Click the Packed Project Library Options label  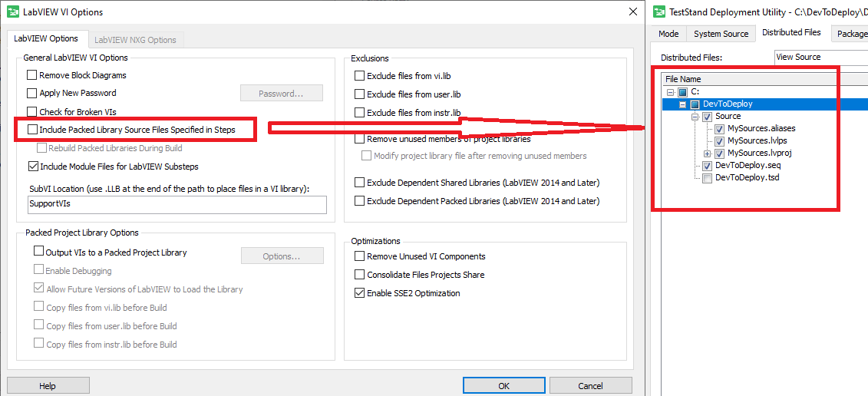pos(82,233)
